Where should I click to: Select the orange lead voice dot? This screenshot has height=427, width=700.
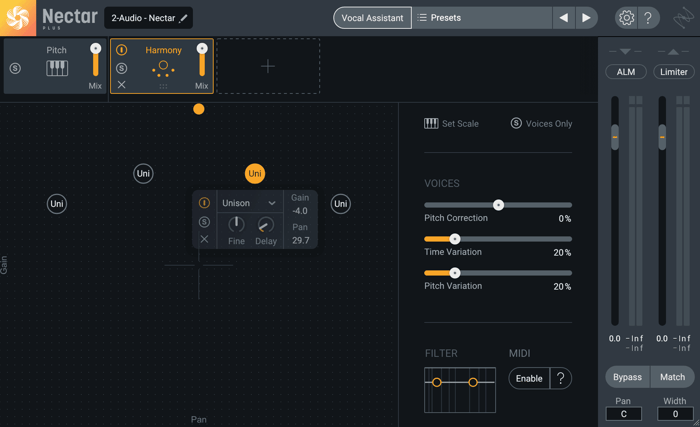199,109
